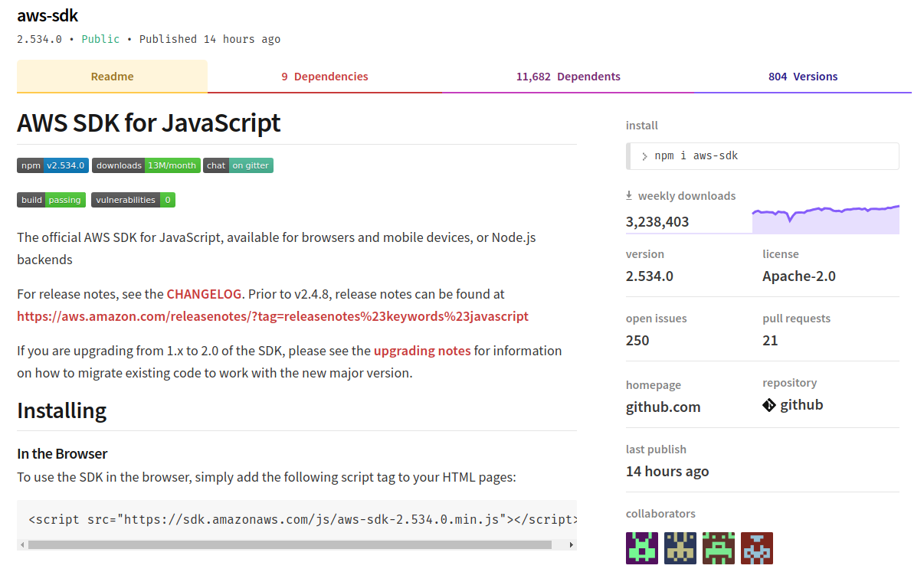Image resolution: width=924 pixels, height=572 pixels.
Task: Click the aws-sdk package title
Action: 48,15
